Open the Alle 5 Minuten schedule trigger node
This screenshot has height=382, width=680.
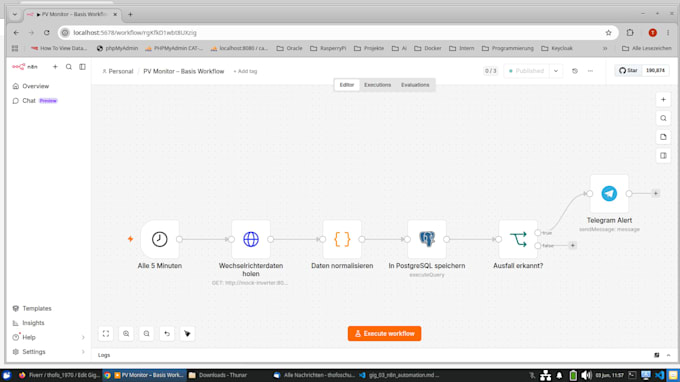click(x=160, y=239)
